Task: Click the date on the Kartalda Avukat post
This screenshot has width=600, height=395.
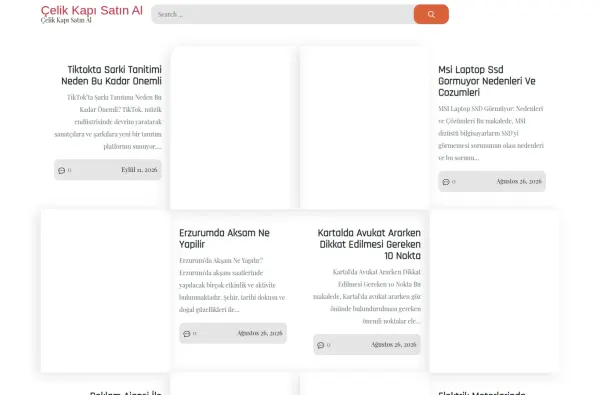Action: 394,344
